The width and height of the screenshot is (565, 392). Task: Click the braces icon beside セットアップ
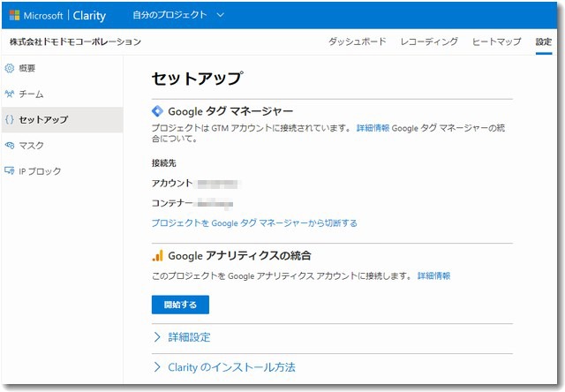click(x=10, y=119)
